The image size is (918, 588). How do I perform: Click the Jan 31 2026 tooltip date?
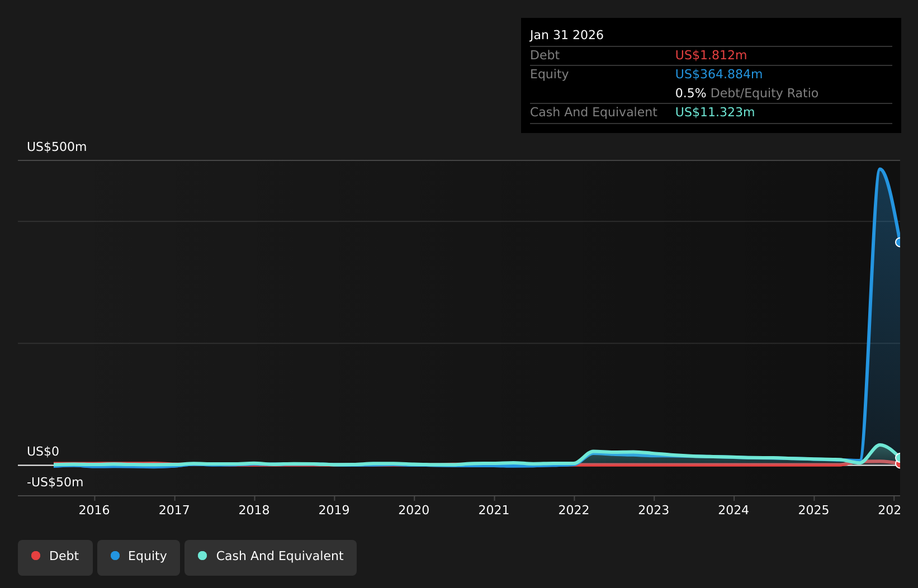567,35
